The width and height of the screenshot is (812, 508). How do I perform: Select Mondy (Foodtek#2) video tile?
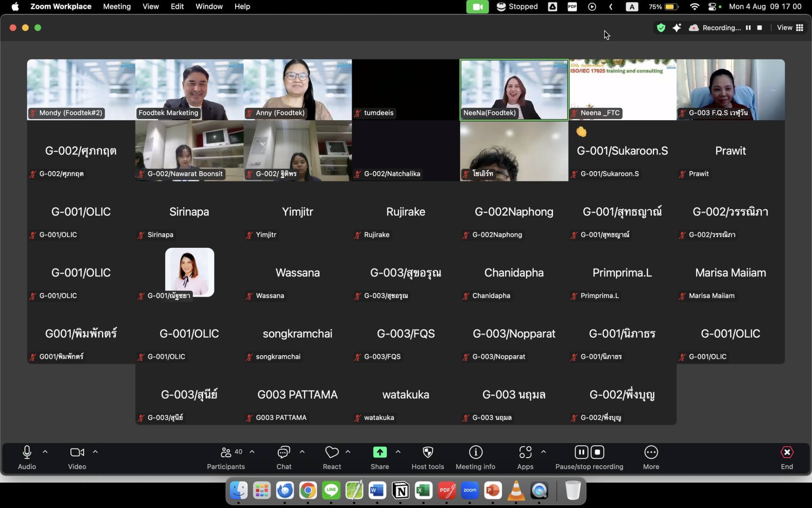point(81,90)
